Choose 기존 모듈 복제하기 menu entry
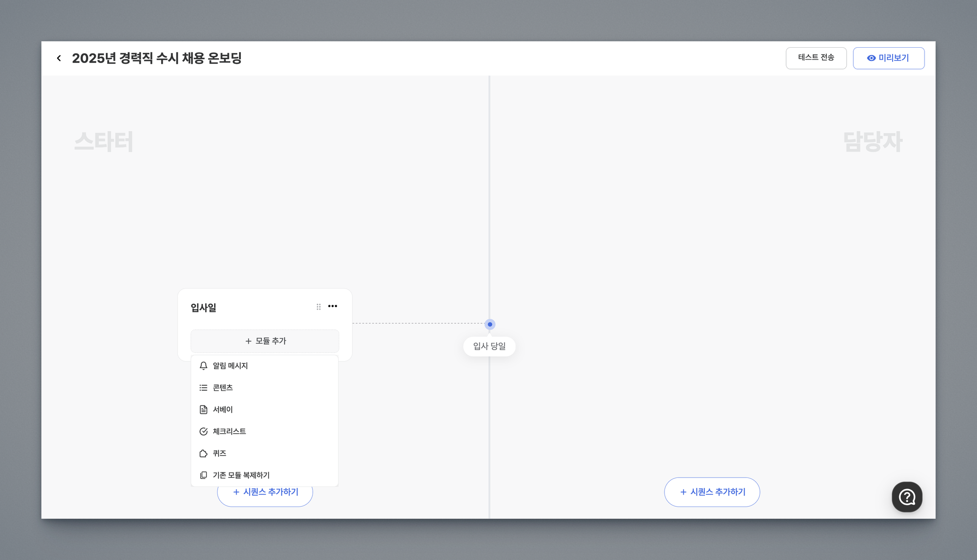 point(241,476)
